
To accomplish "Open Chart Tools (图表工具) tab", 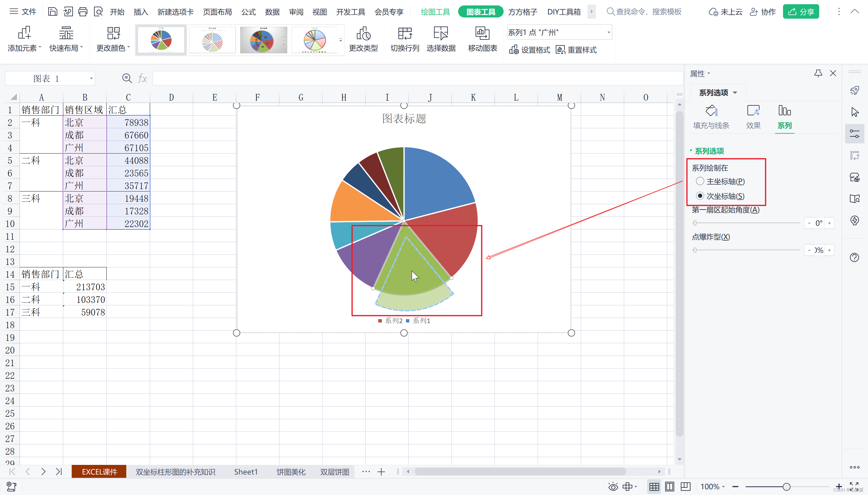I will pos(480,12).
